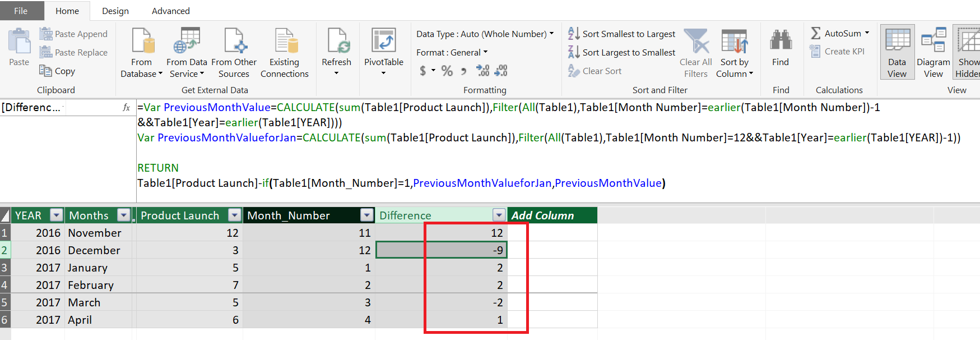Toggle Show Hidden
The height and width of the screenshot is (340, 980).
point(967,52)
